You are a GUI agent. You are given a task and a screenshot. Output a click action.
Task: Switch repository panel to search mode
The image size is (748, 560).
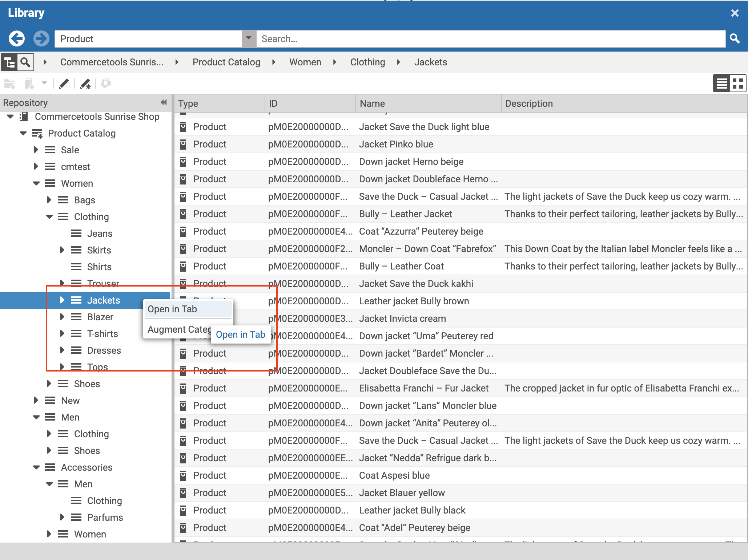pyautogui.click(x=25, y=62)
